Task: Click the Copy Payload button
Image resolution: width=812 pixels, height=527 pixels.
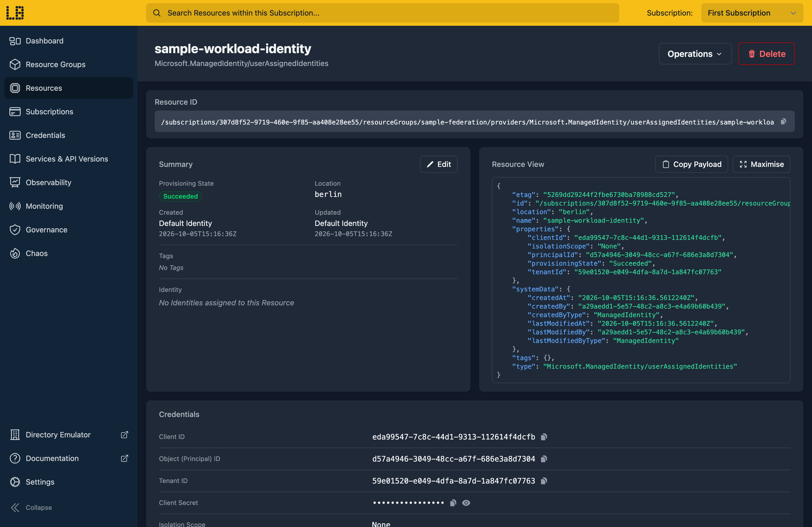Action: tap(691, 164)
